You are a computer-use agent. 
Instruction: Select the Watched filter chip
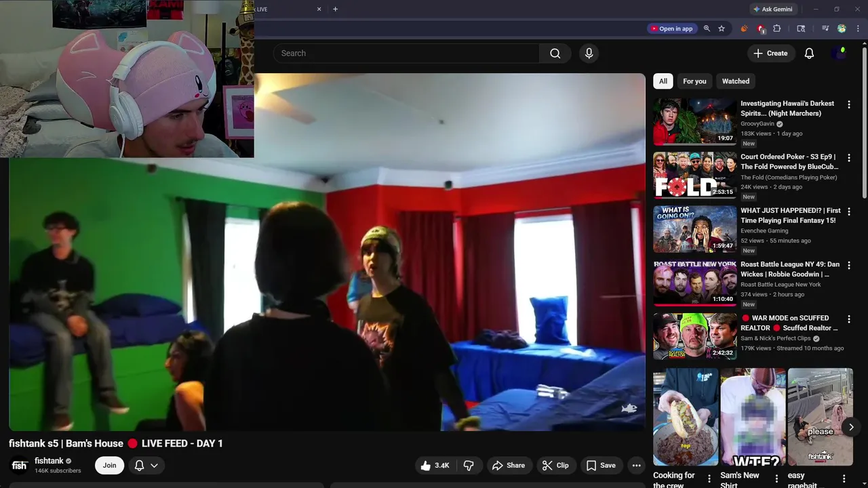point(736,81)
